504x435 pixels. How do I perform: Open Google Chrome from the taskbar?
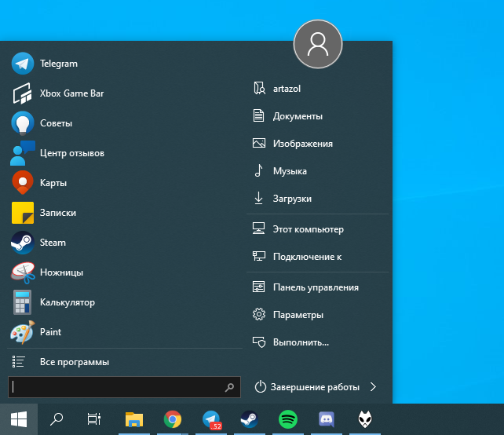point(173,419)
